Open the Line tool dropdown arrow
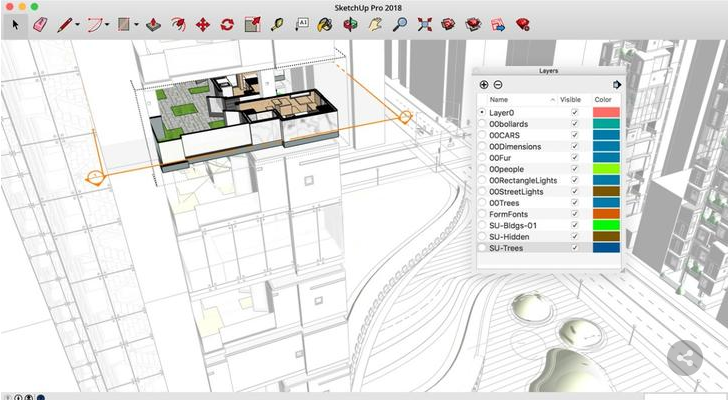 click(x=77, y=25)
